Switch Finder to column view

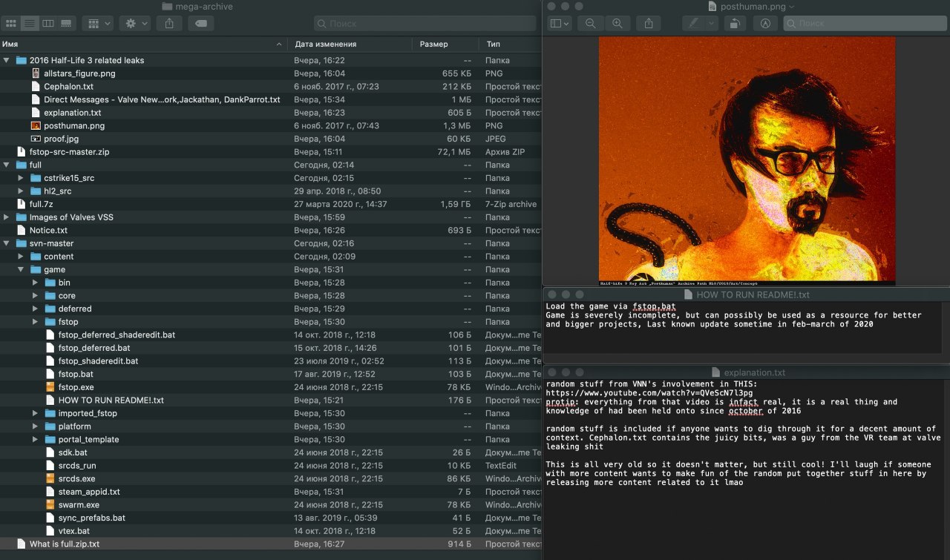coord(48,24)
